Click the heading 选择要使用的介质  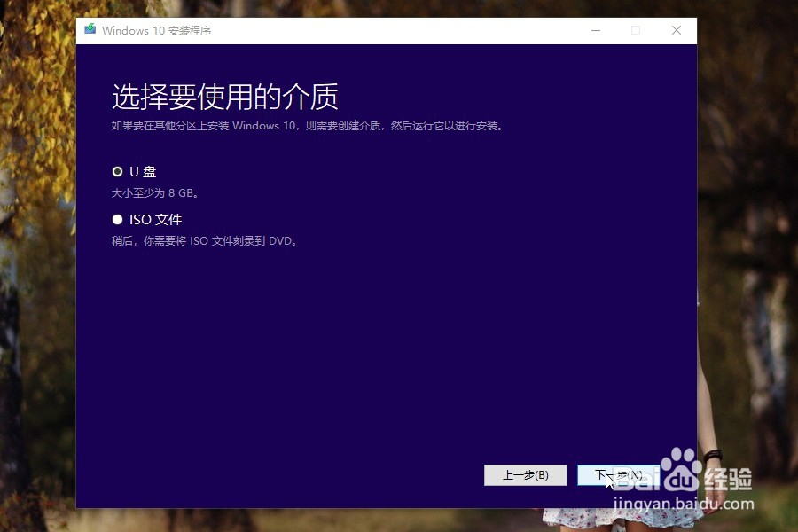tap(225, 97)
